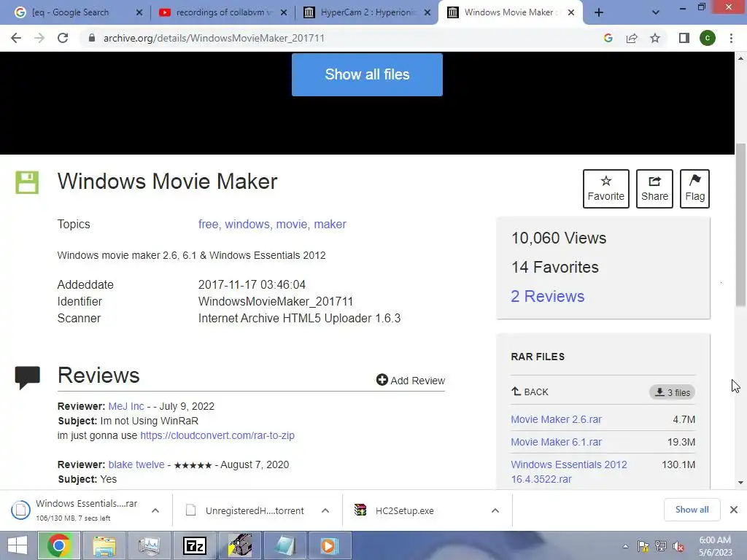Open a new tab with the plus icon

point(599,13)
